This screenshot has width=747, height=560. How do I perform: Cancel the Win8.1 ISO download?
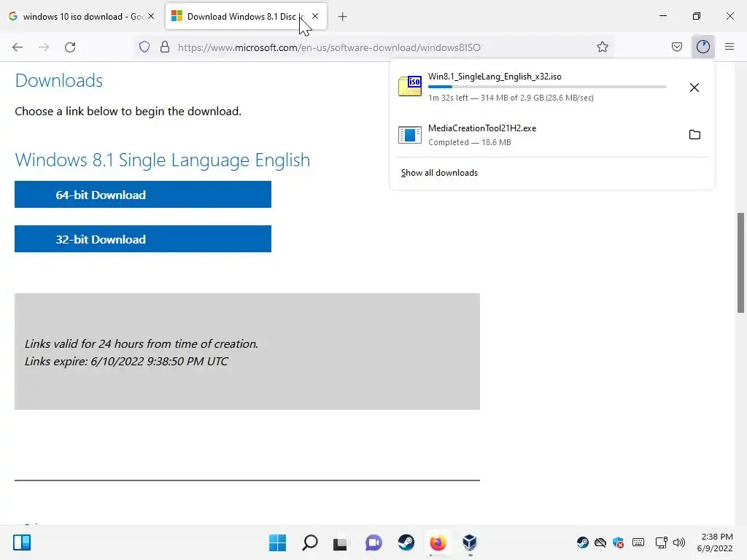tap(694, 87)
